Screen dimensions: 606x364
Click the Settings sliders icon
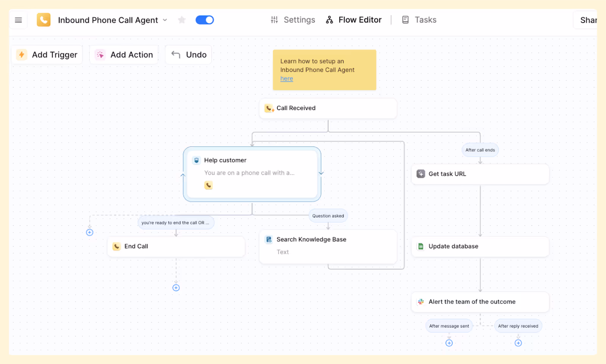point(275,20)
